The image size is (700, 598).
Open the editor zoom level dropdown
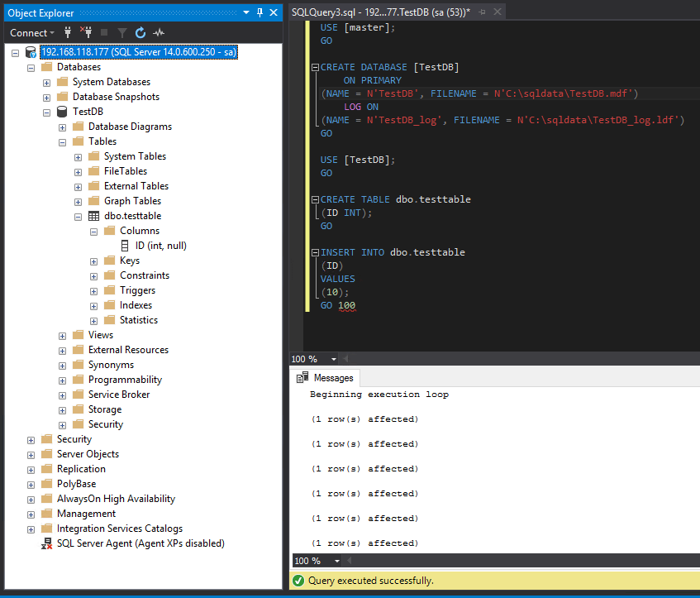point(334,359)
